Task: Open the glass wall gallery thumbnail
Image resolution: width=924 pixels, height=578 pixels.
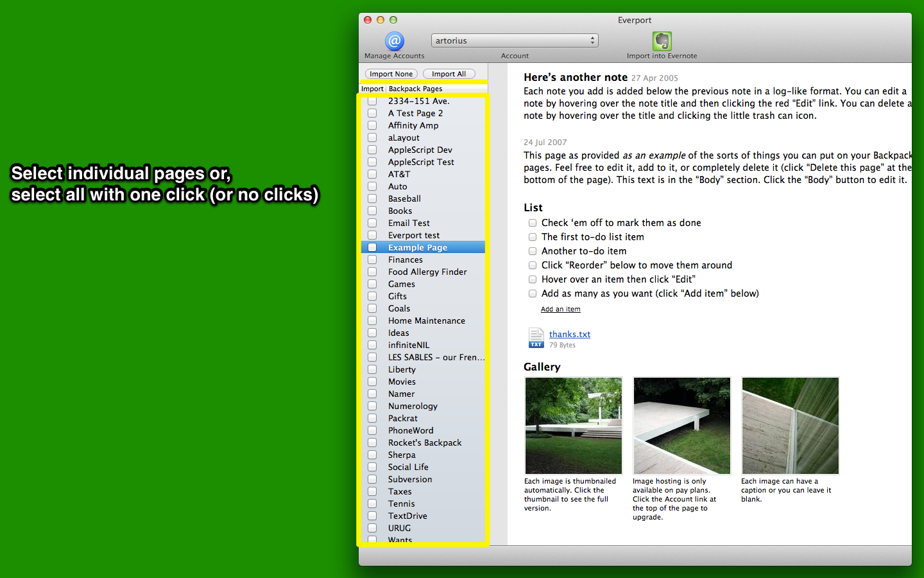Action: tap(791, 425)
